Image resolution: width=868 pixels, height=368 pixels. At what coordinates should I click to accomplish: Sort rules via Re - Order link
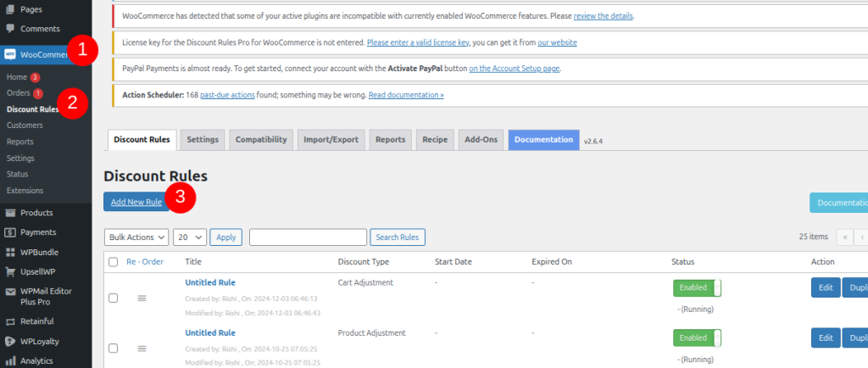point(145,262)
